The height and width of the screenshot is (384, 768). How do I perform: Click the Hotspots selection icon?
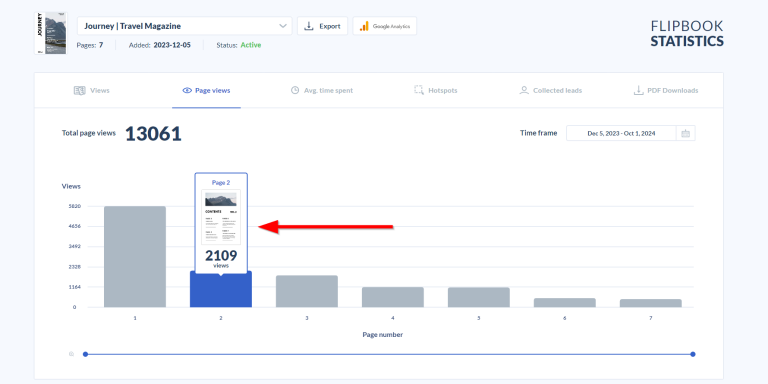click(x=418, y=90)
